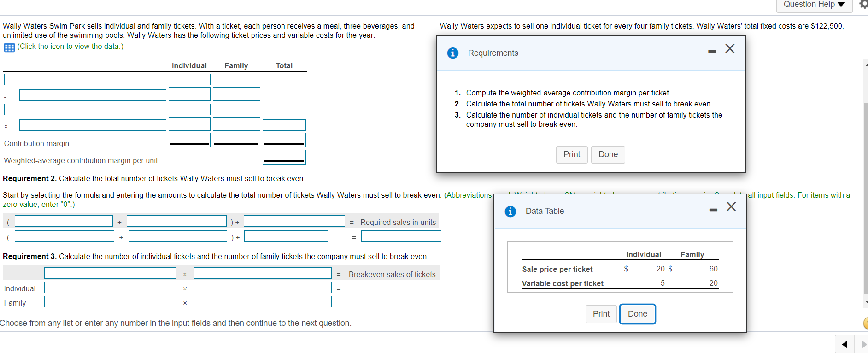Screen dimensions: 868x353
Task: Click the 'Sale price per ticket' row label
Action: click(x=557, y=269)
